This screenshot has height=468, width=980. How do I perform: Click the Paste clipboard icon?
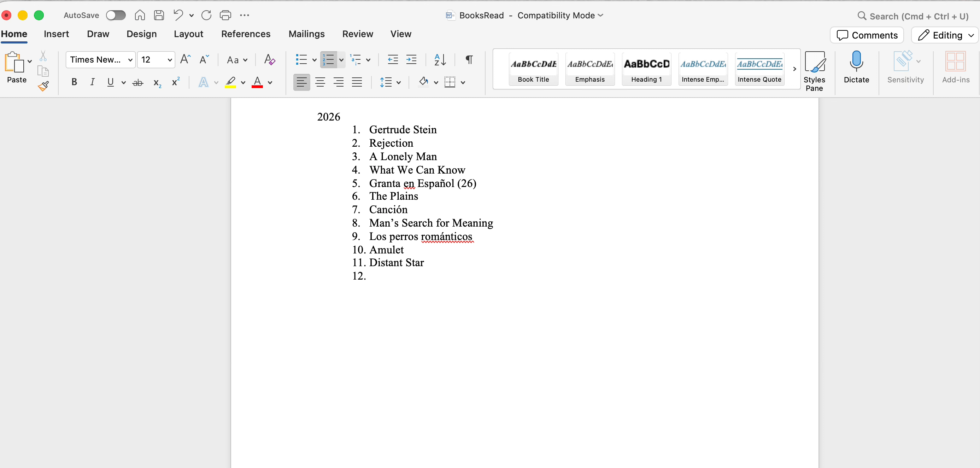(x=14, y=62)
